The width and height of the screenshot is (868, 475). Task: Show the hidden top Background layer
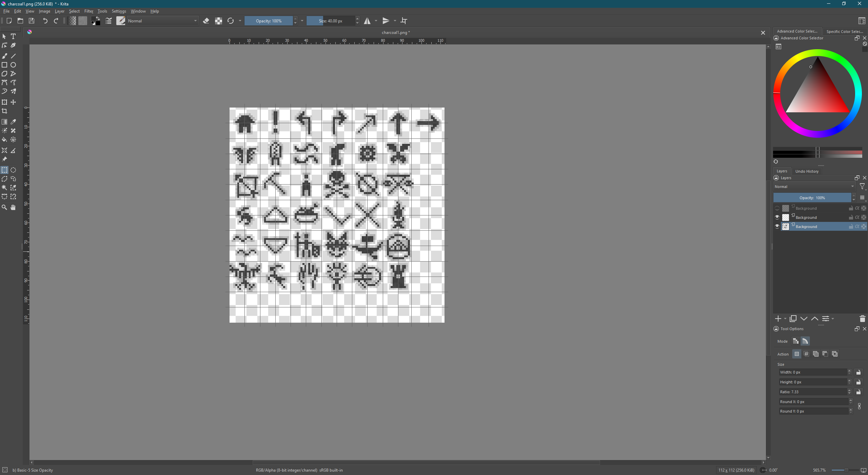777,208
